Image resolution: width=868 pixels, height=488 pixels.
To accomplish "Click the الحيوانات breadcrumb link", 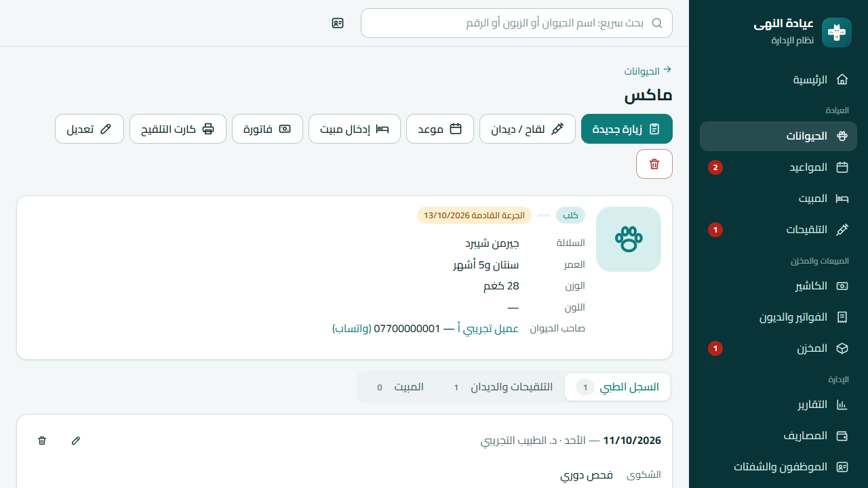I will click(642, 71).
